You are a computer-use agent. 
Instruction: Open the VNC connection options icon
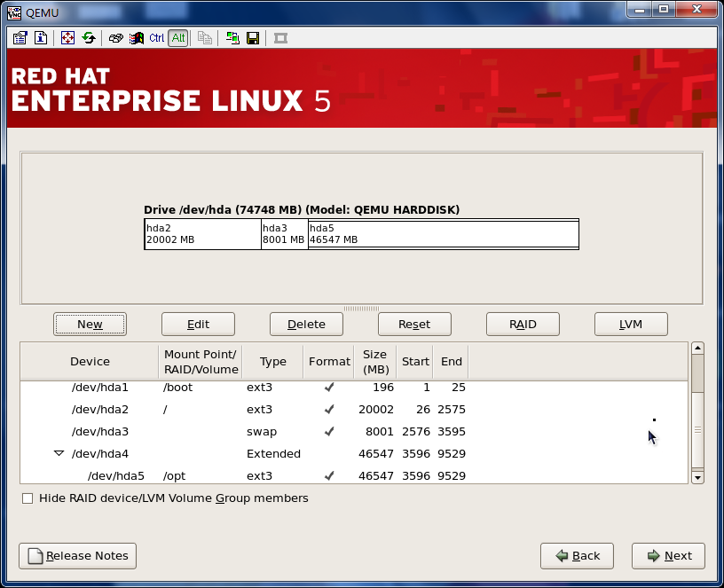pos(20,38)
